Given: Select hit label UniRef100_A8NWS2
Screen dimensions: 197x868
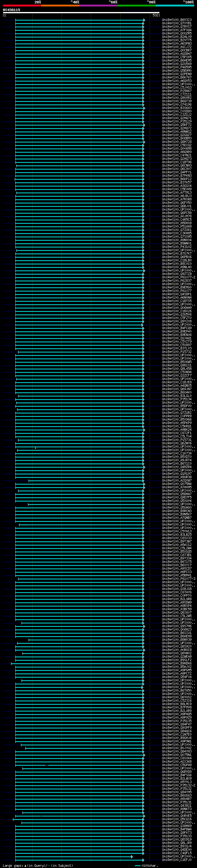Looking at the screenshot, I should [x=177, y=131].
